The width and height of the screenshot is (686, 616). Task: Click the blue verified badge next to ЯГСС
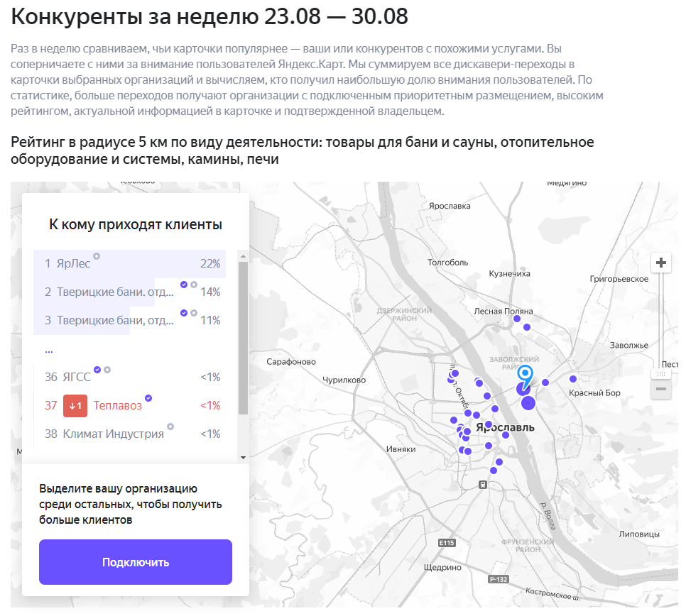(x=97, y=370)
